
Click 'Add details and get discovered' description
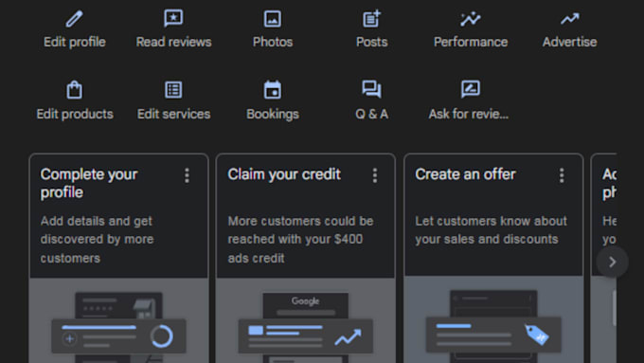(97, 239)
